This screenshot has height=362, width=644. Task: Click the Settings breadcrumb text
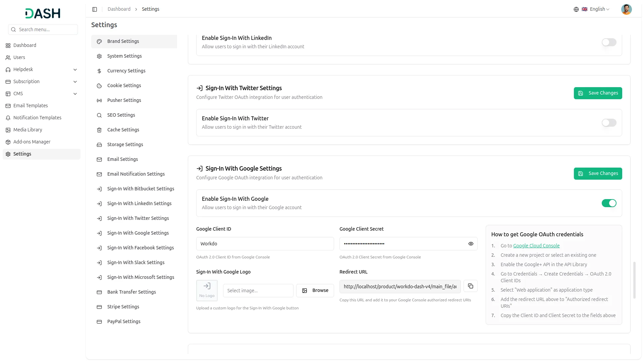click(151, 9)
